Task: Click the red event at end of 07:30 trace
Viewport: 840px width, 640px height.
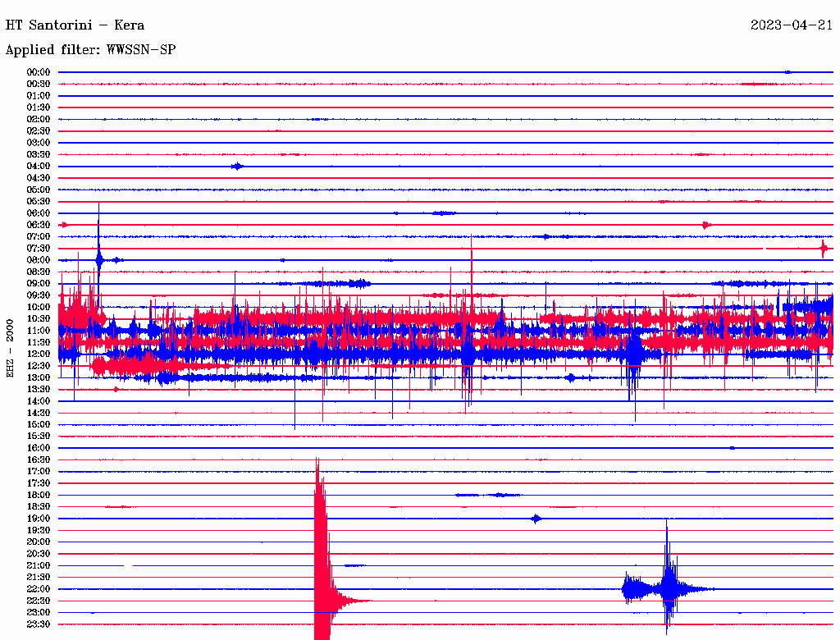Action: tap(824, 249)
